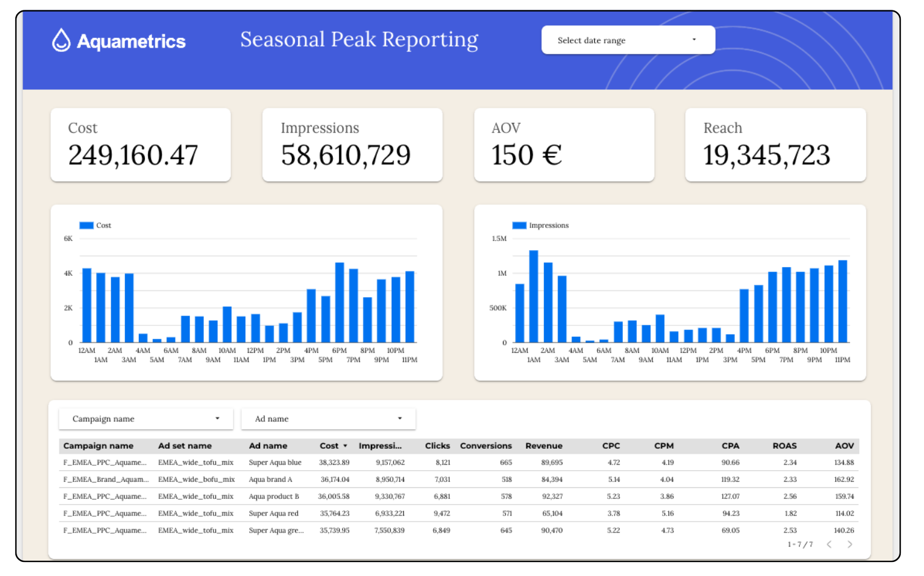This screenshot has height=576, width=924.
Task: Click the blue Cost legend swatch
Action: (x=86, y=225)
